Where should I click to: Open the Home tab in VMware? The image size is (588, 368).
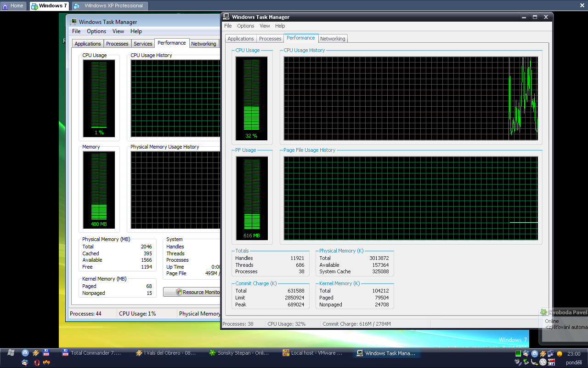[13, 6]
